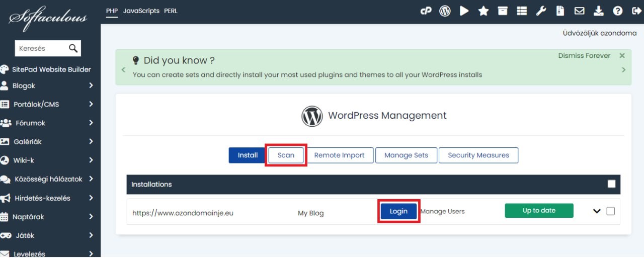Tick the select-all checkbox in Installations header

pyautogui.click(x=611, y=184)
